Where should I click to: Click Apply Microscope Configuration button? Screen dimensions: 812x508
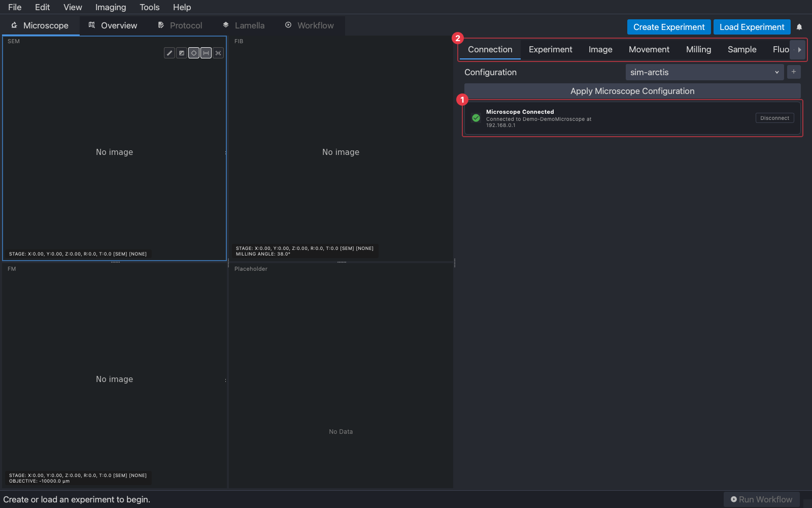click(x=632, y=91)
